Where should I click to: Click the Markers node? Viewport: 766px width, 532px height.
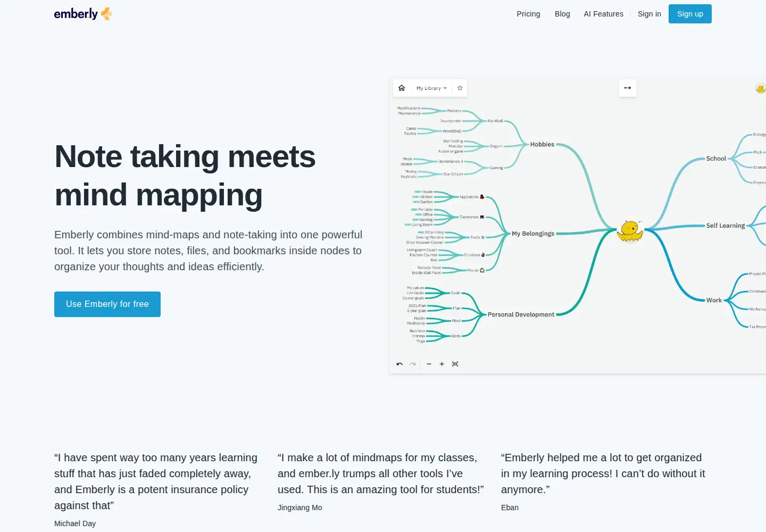click(x=454, y=111)
